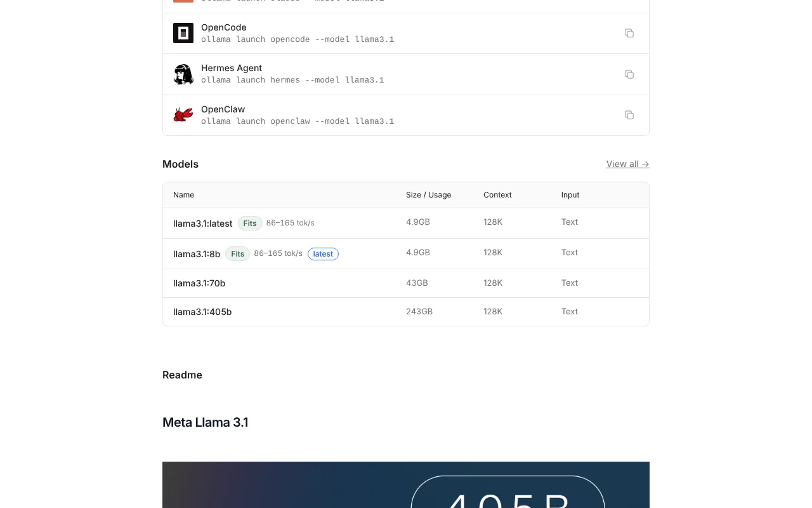812x508 pixels.
Task: Click the OpenCode logo icon
Action: coord(183,33)
